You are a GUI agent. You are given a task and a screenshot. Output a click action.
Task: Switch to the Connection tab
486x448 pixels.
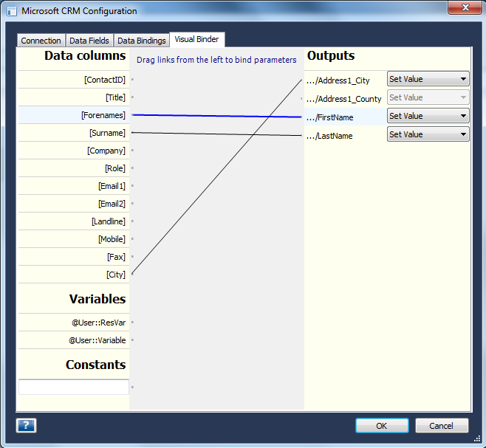(x=41, y=41)
